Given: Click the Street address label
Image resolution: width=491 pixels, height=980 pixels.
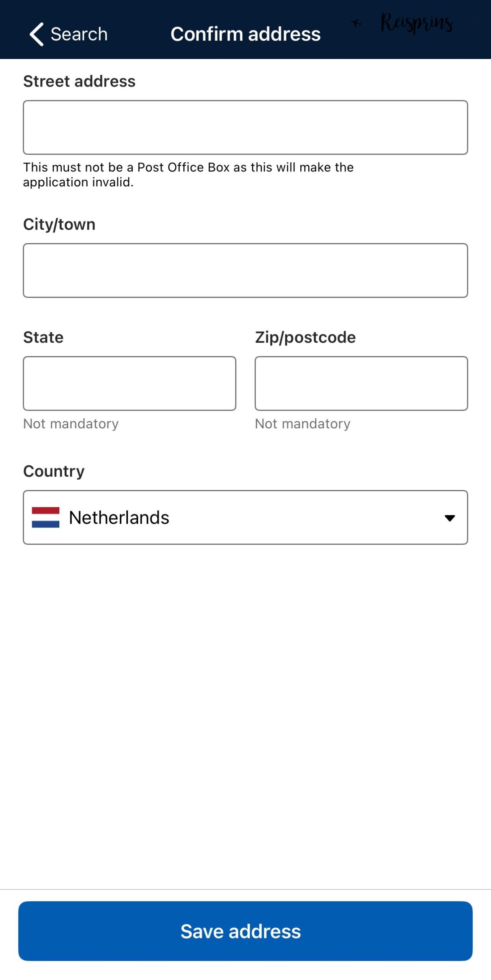Looking at the screenshot, I should (x=79, y=81).
